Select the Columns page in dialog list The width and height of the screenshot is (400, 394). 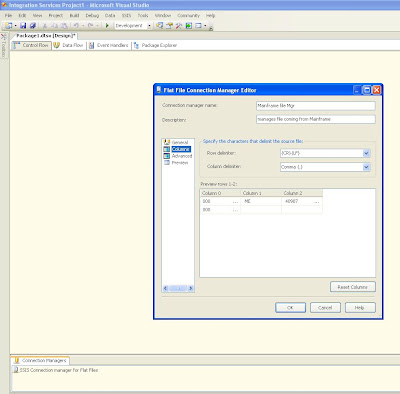[177, 149]
